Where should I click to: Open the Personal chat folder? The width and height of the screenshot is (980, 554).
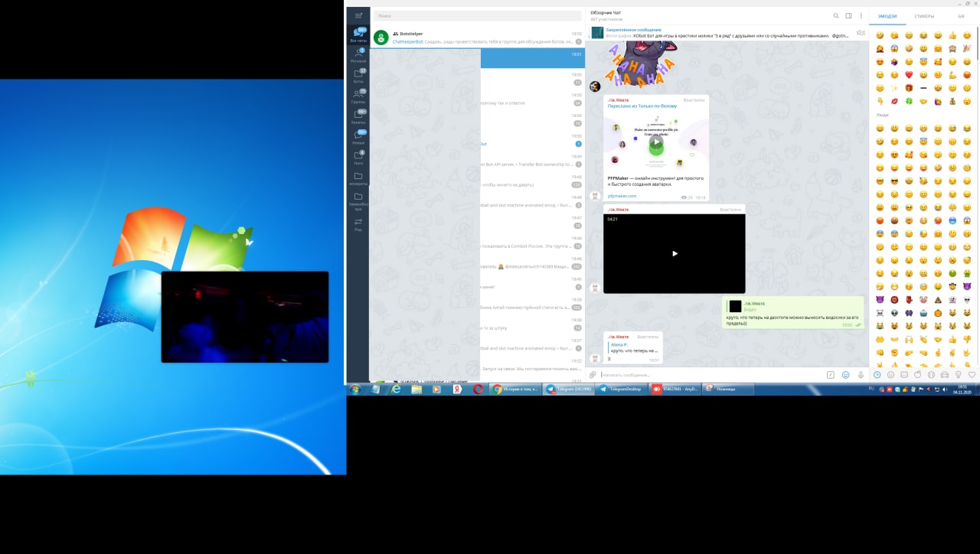(358, 56)
